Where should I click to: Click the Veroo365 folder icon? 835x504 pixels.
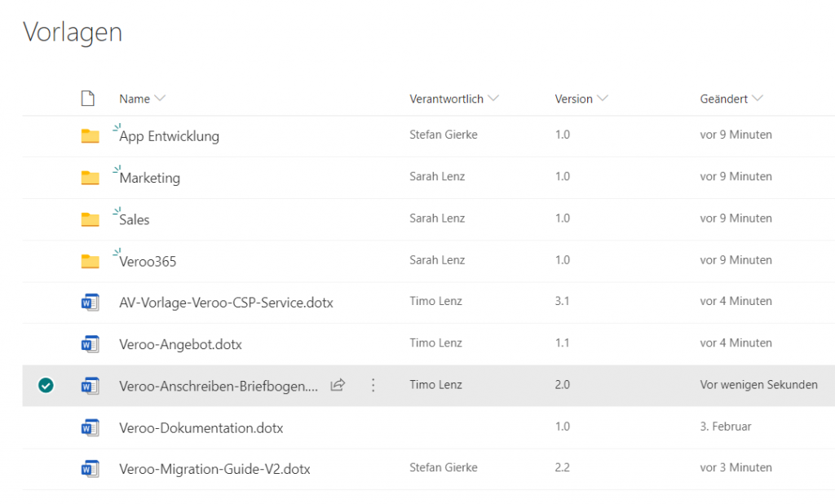(x=90, y=261)
